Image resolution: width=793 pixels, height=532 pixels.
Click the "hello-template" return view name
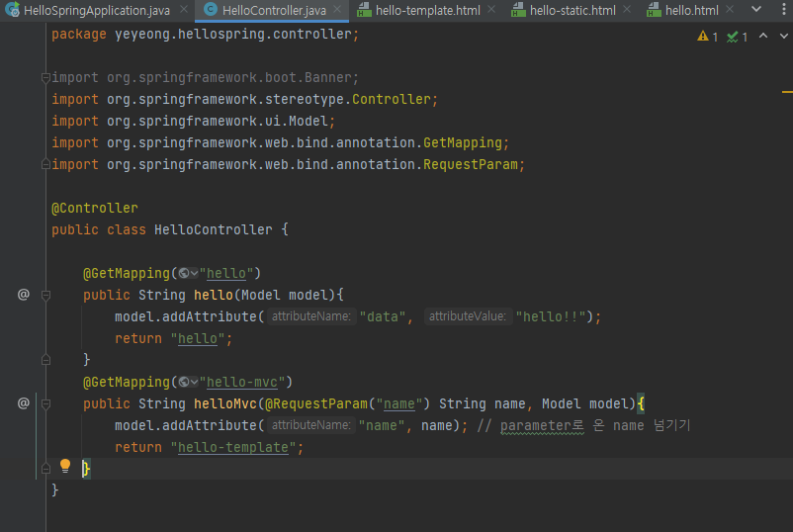(233, 447)
